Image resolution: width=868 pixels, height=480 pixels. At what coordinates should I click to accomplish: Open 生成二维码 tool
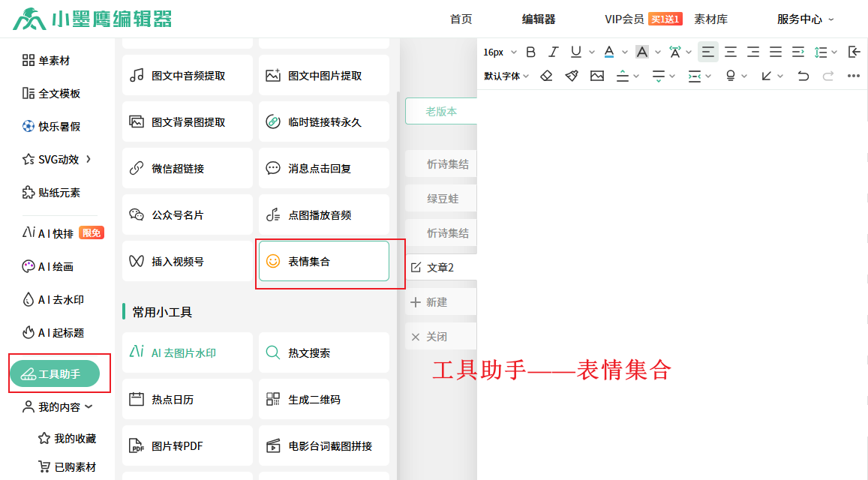pyautogui.click(x=324, y=399)
